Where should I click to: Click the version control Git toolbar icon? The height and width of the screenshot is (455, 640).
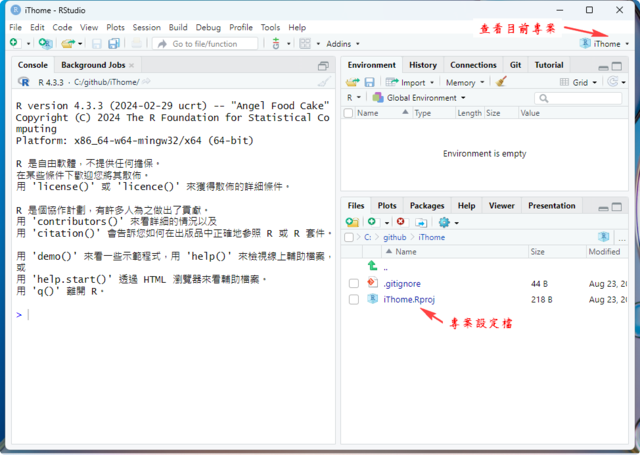[x=276, y=43]
